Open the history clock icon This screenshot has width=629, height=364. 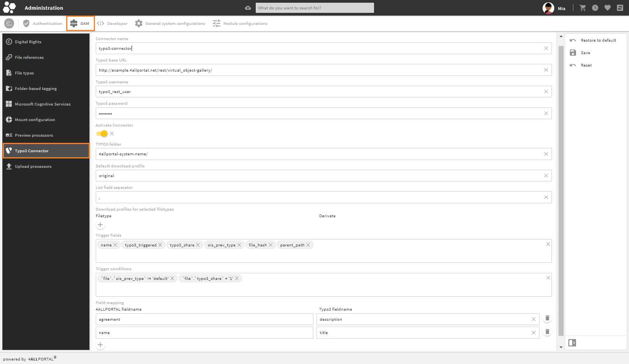click(595, 8)
